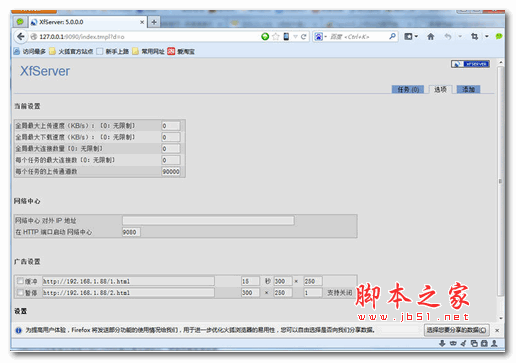Bookmark this page with the star icon
Viewport: 516px width, 363px height.
276,37
